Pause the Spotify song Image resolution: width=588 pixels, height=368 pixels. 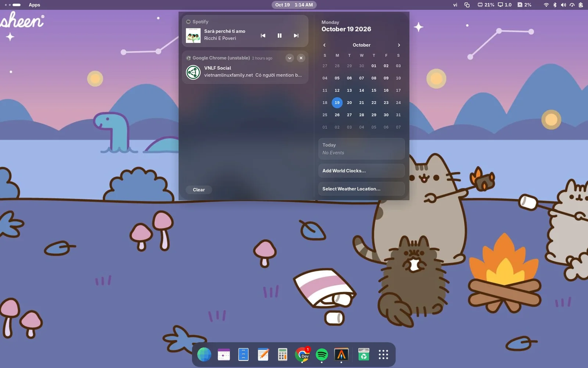[279, 36]
